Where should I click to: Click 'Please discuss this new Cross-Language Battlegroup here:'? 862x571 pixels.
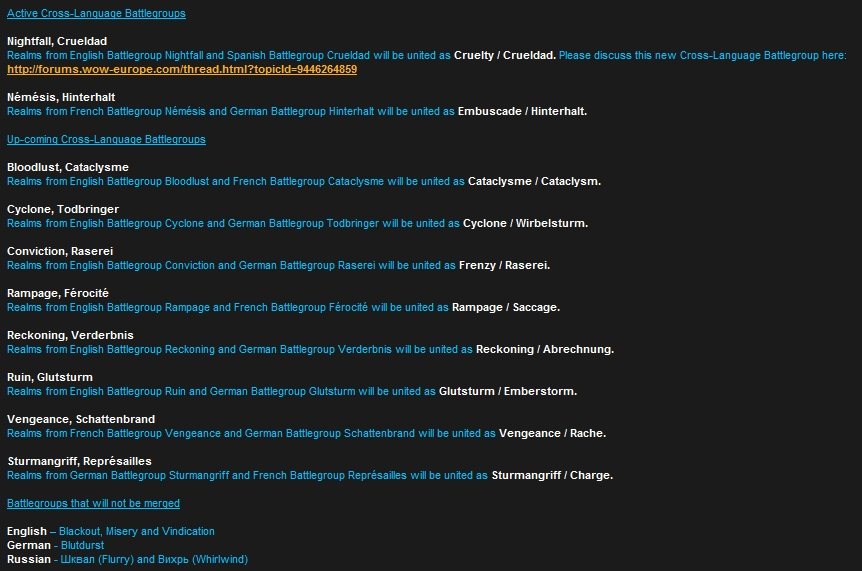[703, 56]
